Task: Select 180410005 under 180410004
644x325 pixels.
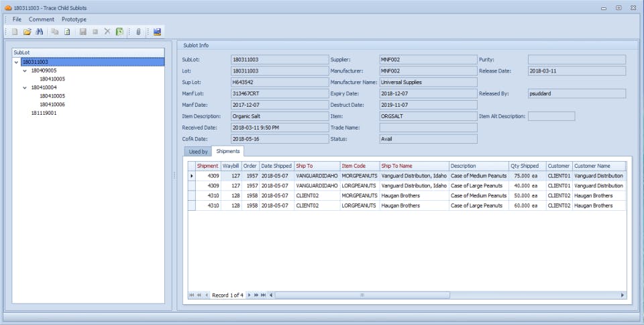Action: (x=52, y=96)
